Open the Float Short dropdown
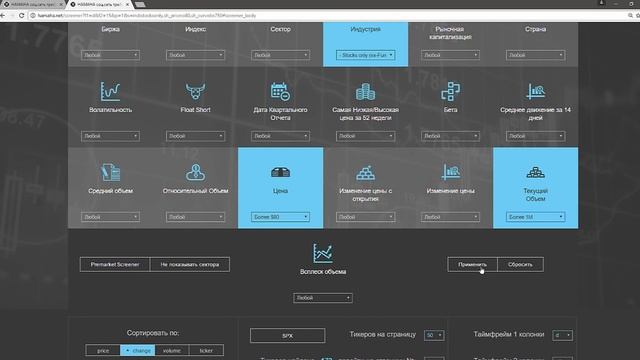640x360 pixels. tap(195, 136)
